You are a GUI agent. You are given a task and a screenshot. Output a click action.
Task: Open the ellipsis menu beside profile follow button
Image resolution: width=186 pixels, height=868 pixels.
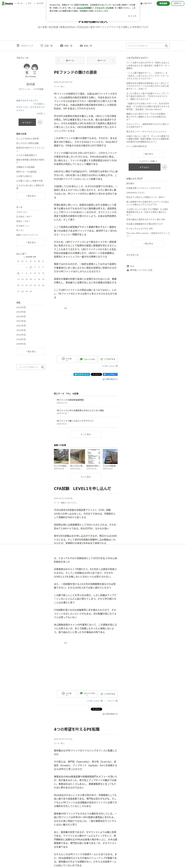point(40,122)
